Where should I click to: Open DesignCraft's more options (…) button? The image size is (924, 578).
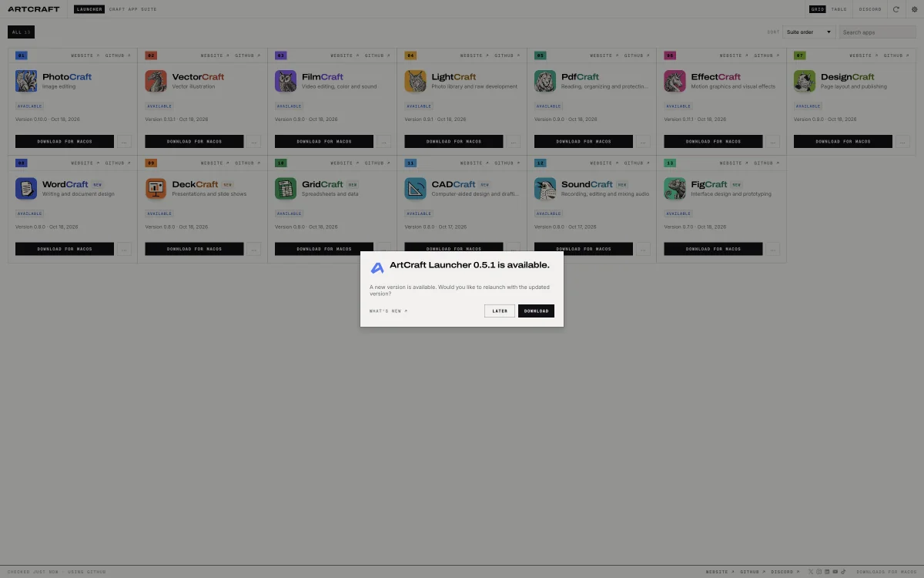coord(903,142)
